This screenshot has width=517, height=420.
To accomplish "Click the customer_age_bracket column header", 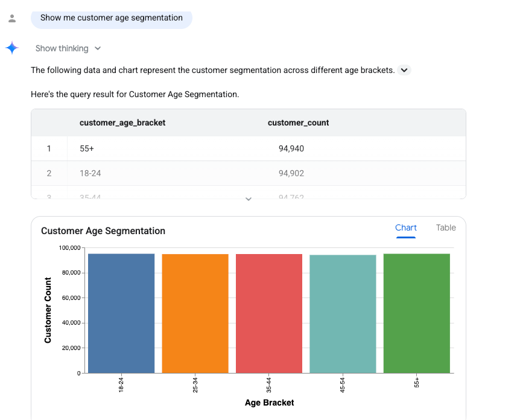I will coord(122,122).
